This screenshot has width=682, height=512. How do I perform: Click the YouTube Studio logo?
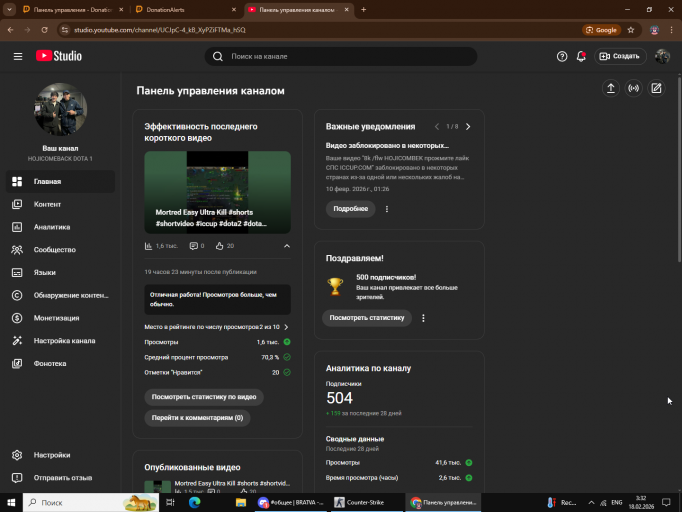click(59, 56)
